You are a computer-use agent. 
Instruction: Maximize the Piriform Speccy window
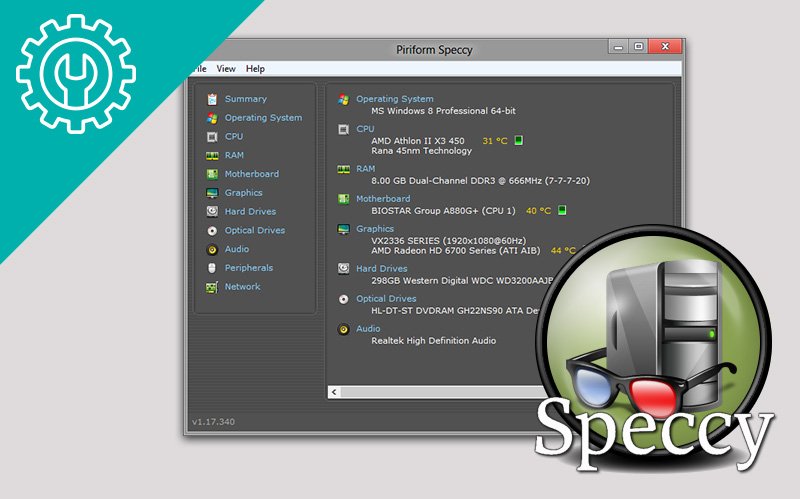point(638,46)
